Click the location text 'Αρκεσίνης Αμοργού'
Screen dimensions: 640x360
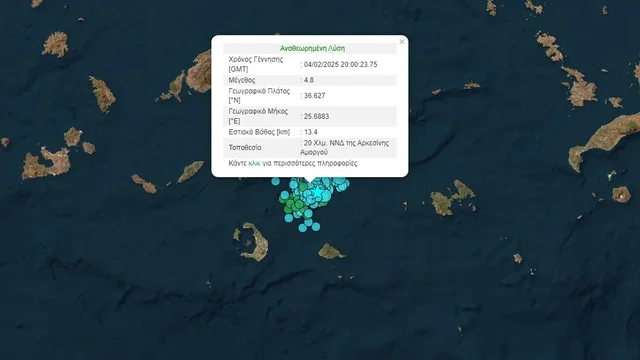pyautogui.click(x=344, y=147)
